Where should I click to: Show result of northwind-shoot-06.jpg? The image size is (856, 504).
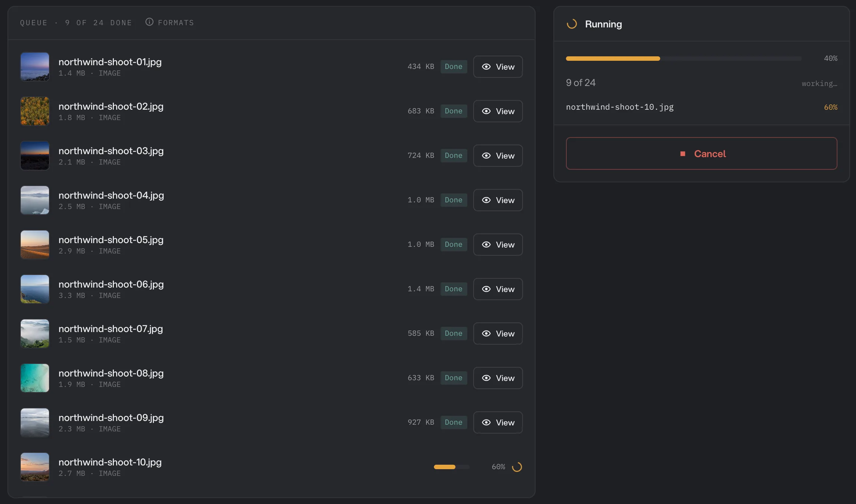[498, 289]
